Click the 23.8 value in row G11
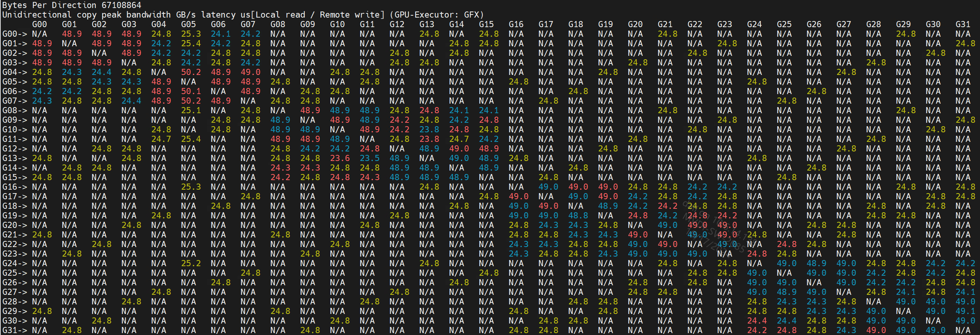The image size is (980, 335). pos(429,139)
